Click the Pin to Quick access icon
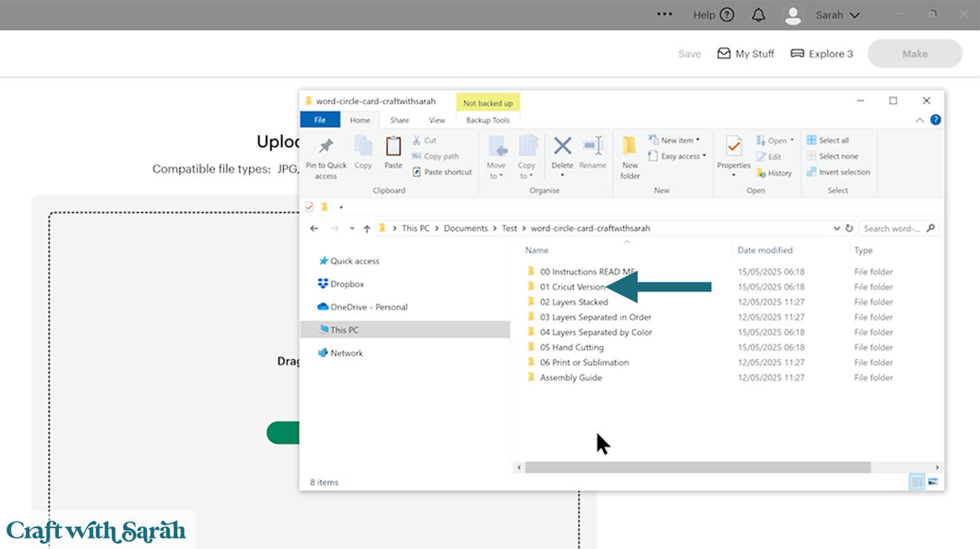The width and height of the screenshot is (980, 549). click(x=325, y=146)
